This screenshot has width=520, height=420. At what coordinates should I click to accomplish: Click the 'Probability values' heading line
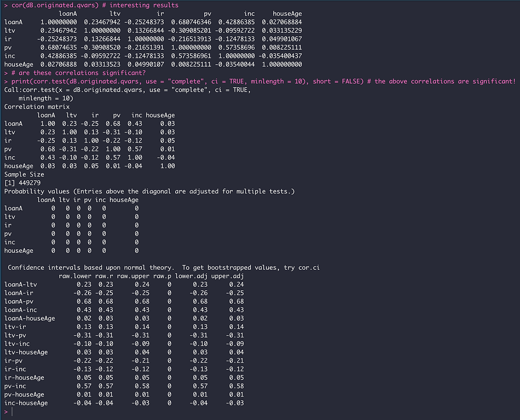(x=149, y=191)
